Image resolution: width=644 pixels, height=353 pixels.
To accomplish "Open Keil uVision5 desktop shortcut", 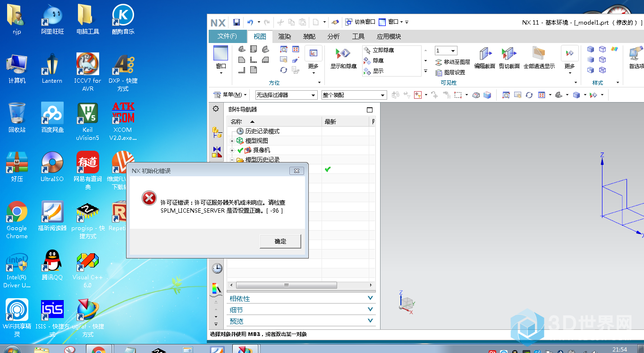I will coord(87,121).
